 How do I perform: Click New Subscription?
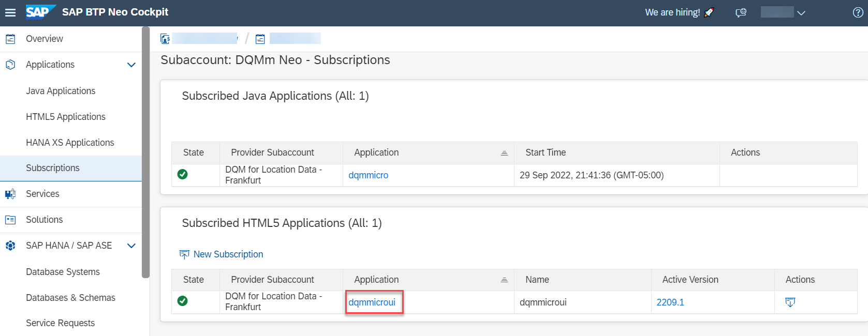coord(221,254)
